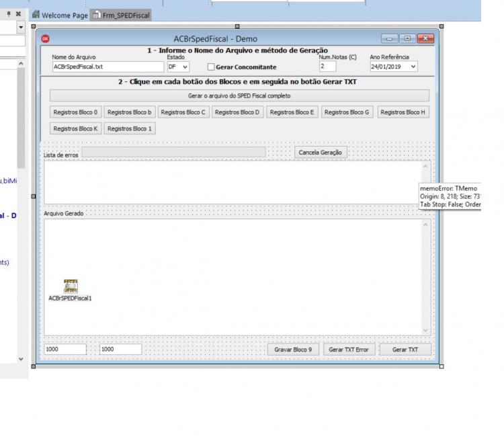The width and height of the screenshot is (504, 439).
Task: Click the red OK form icon
Action: pyautogui.click(x=45, y=39)
